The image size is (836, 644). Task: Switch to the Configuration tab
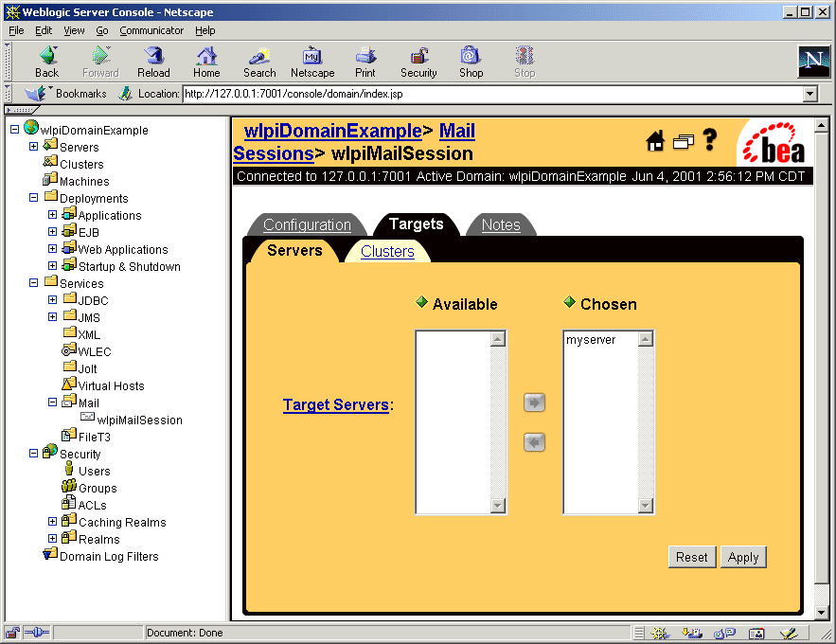coord(307,225)
